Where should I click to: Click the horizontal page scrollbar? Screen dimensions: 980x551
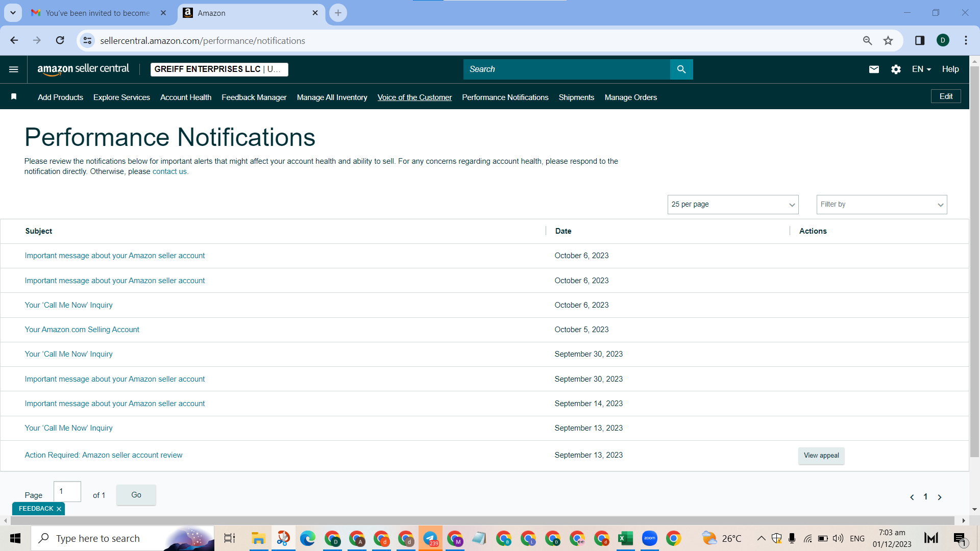[482, 520]
